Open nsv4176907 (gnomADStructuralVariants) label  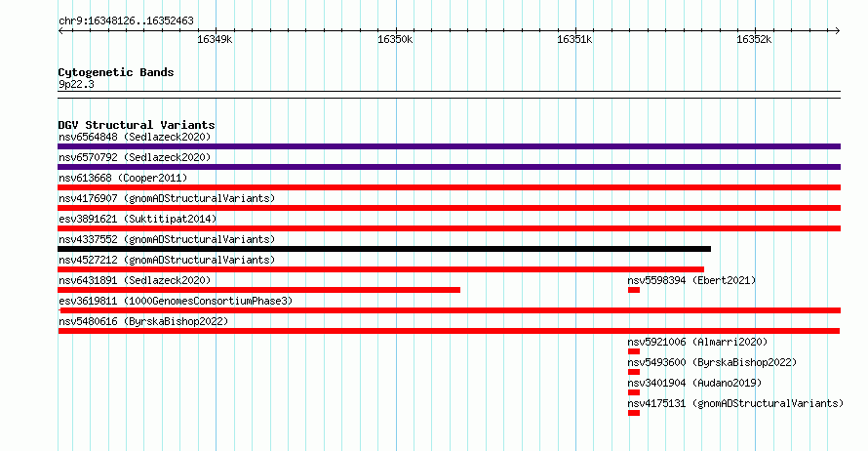coord(167,198)
